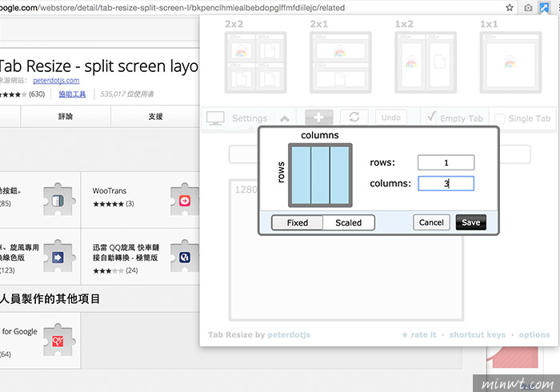The height and width of the screenshot is (392, 560).
Task: Open the peterdotjs author link in popup
Action: click(289, 334)
